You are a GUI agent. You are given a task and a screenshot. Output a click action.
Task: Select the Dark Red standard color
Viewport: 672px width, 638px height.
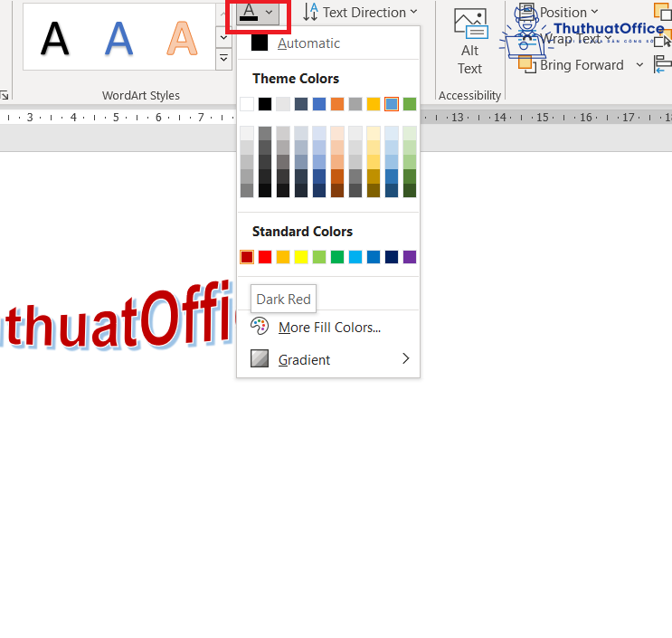(x=247, y=257)
